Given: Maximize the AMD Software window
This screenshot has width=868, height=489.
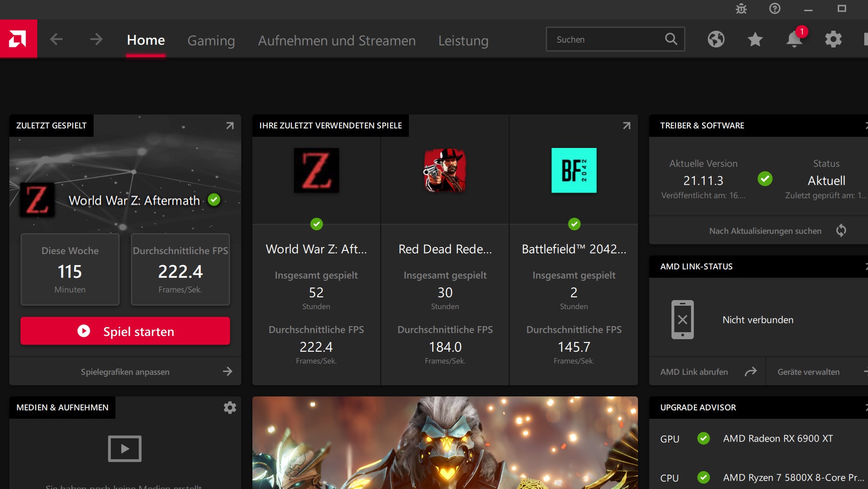Looking at the screenshot, I should coord(842,8).
